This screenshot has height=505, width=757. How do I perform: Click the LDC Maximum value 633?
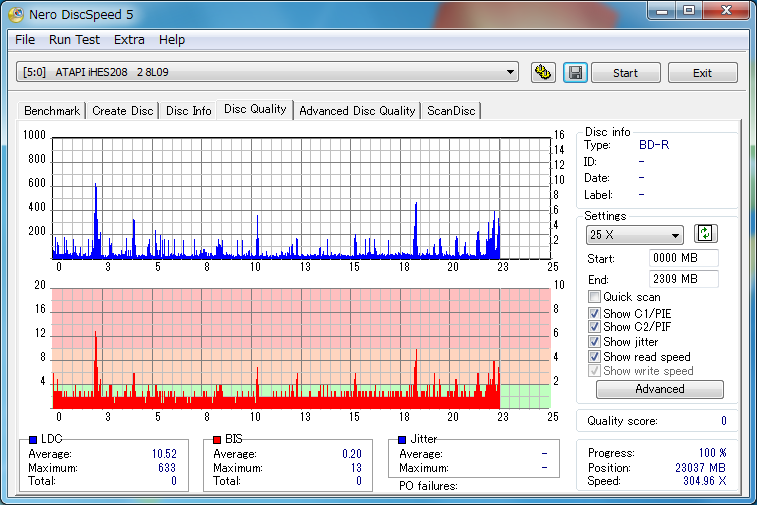point(167,467)
